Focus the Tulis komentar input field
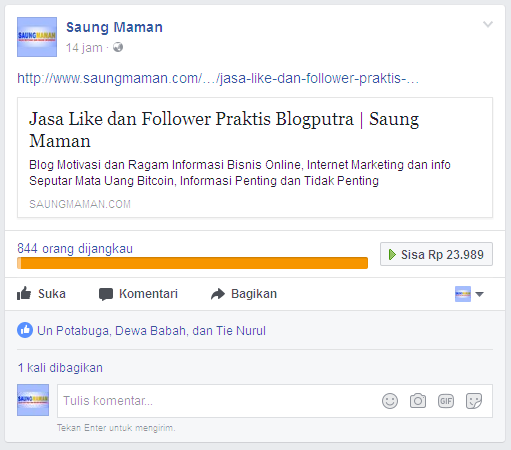The image size is (511, 450). coord(275,401)
